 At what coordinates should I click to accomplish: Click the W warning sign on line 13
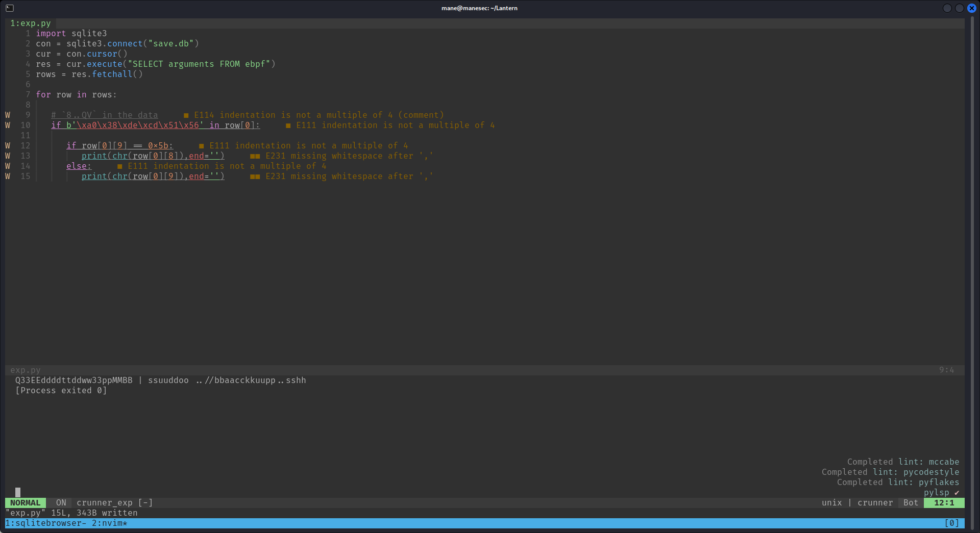click(8, 156)
